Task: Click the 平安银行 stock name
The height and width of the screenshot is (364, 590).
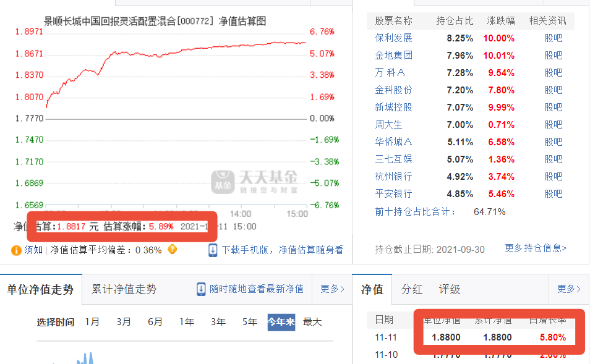Action: tap(393, 194)
